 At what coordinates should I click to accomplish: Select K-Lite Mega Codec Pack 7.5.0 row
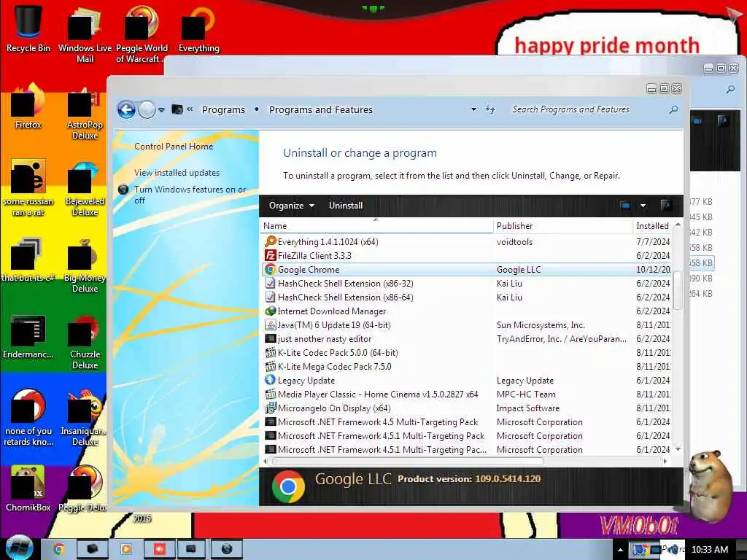point(467,367)
